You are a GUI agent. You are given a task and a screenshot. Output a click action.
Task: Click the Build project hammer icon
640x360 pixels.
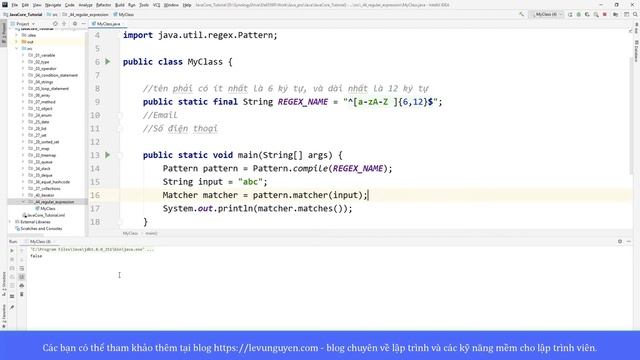pyautogui.click(x=521, y=14)
